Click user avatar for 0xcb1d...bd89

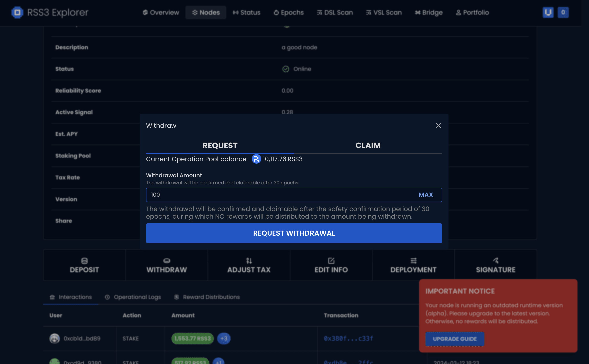[55, 338]
